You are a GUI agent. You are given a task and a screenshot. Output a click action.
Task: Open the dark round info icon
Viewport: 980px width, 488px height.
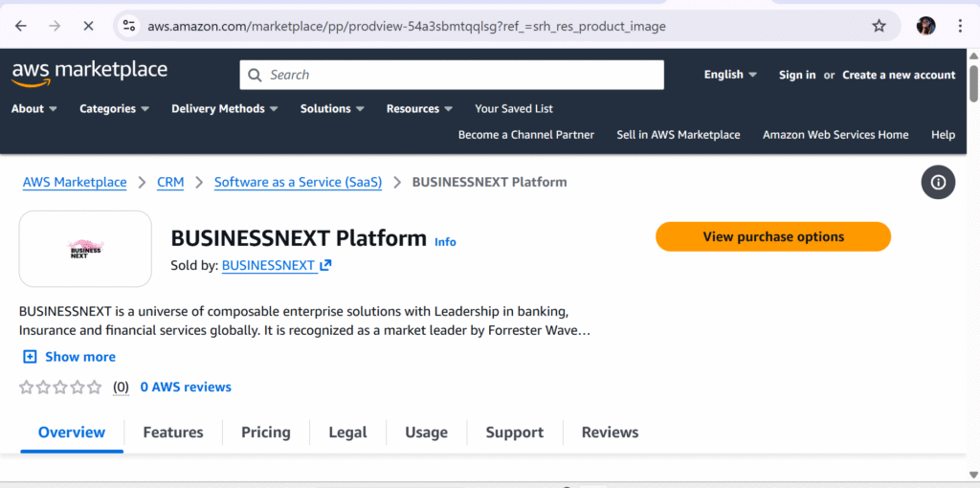[938, 183]
